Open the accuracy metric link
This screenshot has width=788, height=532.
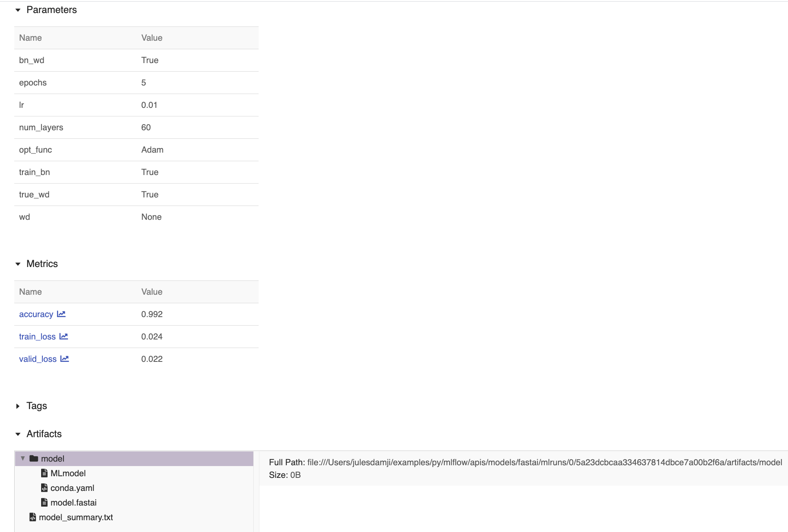[x=36, y=314]
